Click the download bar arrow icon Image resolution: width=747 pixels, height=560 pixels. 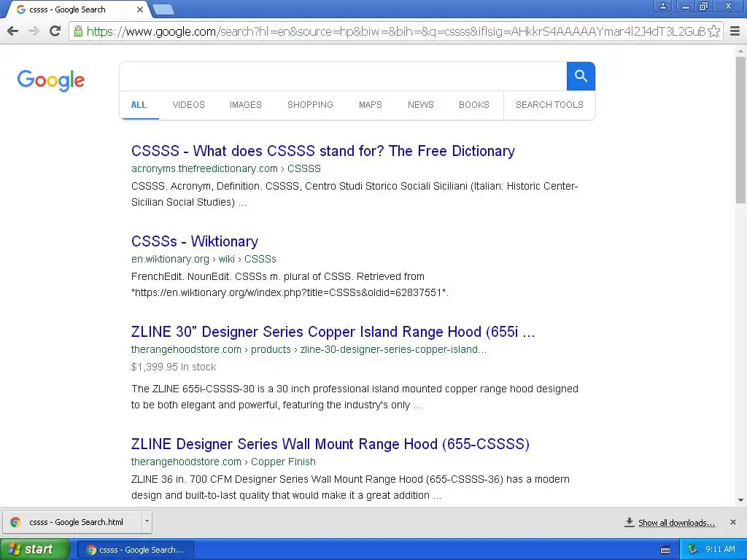630,522
